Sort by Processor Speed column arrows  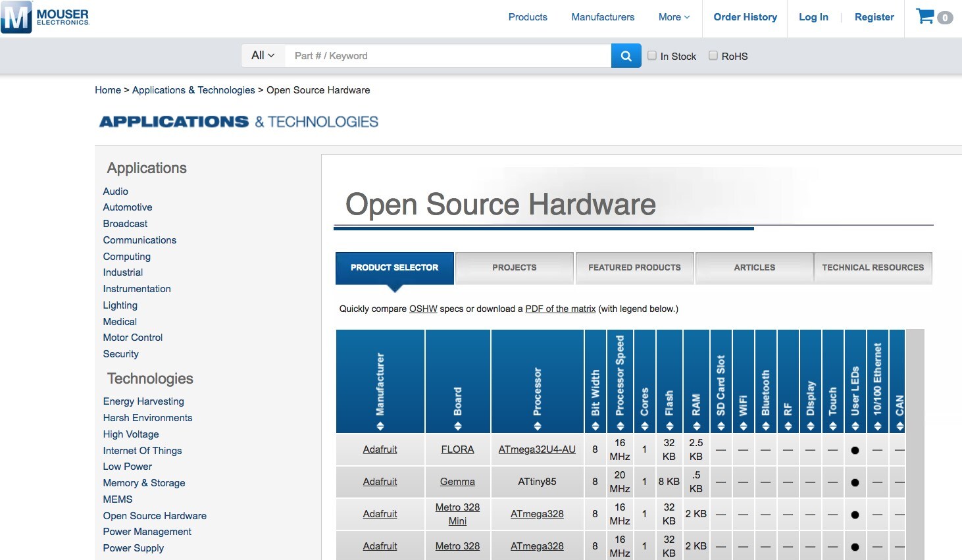(620, 426)
